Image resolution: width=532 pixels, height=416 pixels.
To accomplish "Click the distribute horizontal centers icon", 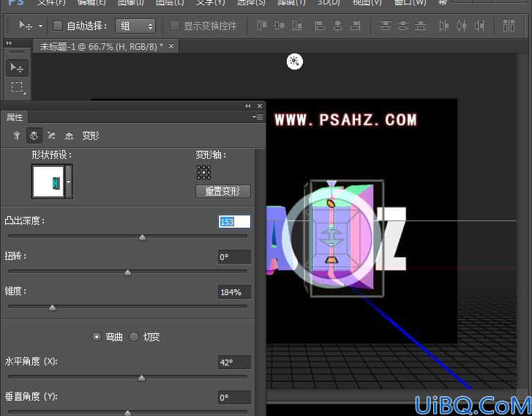I will pyautogui.click(x=462, y=26).
